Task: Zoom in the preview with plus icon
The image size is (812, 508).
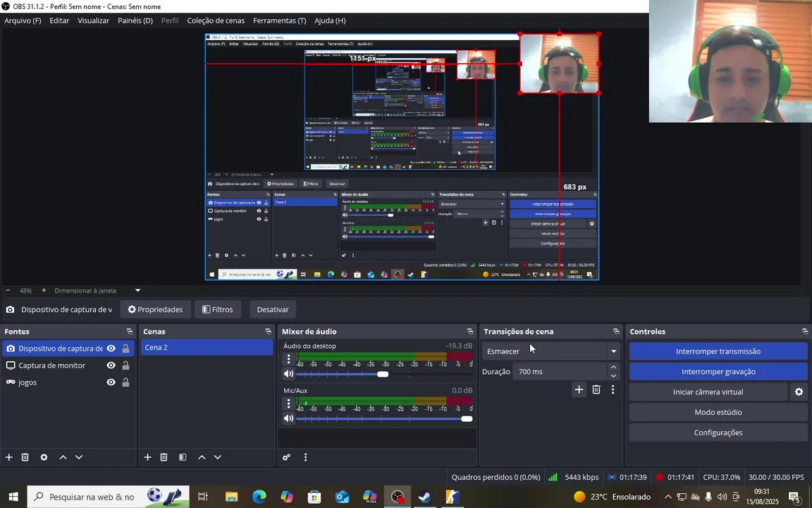Action: click(x=44, y=290)
